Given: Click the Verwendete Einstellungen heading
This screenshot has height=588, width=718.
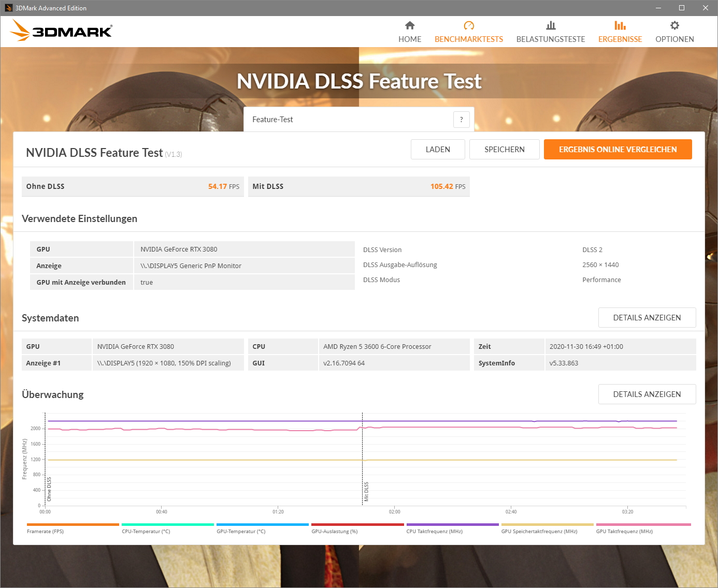Looking at the screenshot, I should click(79, 219).
